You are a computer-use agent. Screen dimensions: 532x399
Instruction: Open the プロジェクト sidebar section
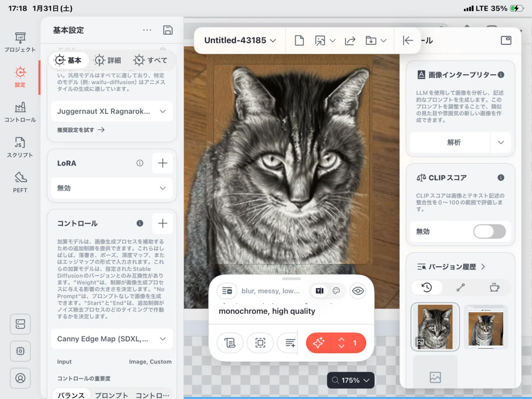20,42
